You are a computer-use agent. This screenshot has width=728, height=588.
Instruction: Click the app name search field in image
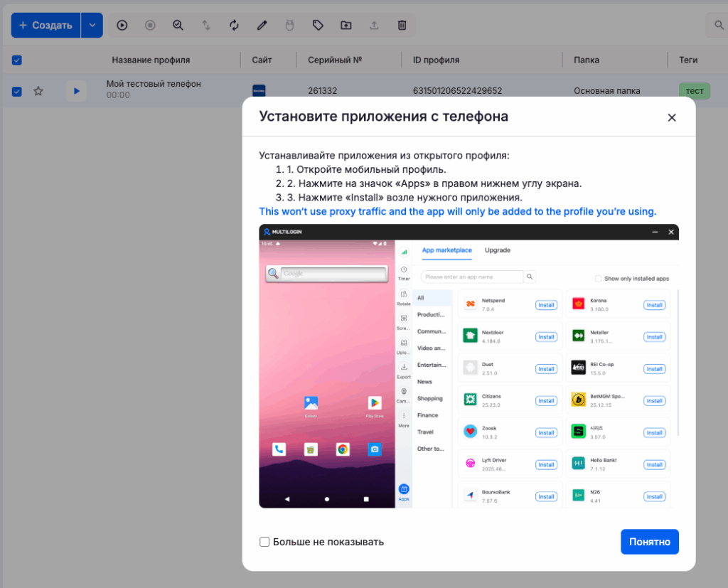point(472,277)
